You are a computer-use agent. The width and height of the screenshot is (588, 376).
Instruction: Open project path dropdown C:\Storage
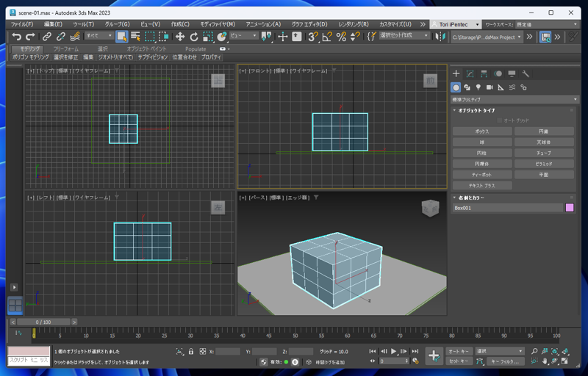pyautogui.click(x=487, y=37)
